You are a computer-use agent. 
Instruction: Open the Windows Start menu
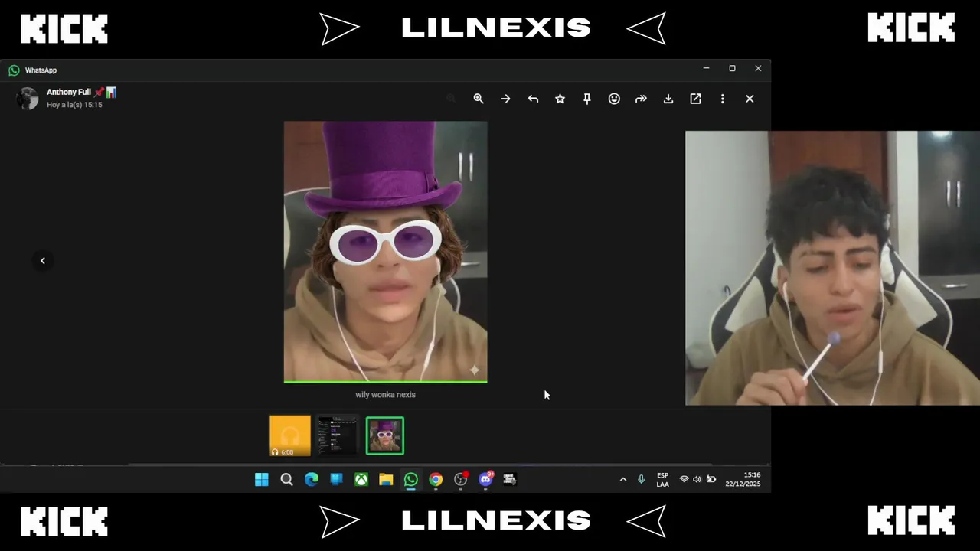(x=262, y=480)
